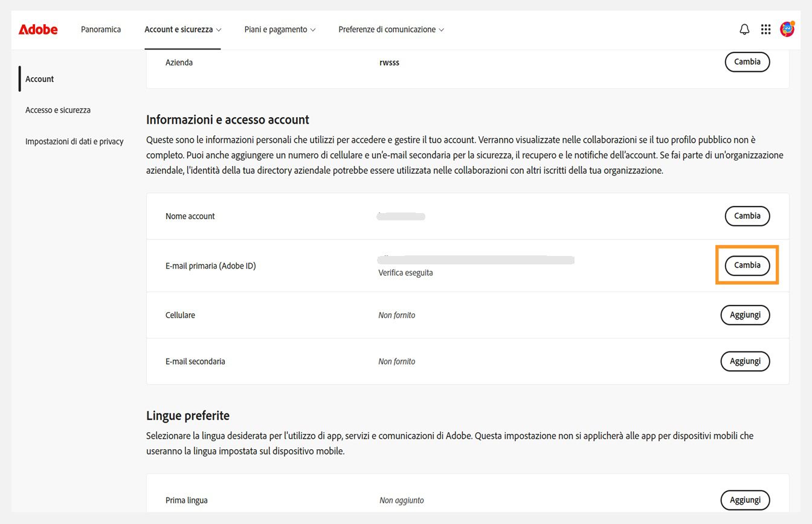Click Aggiungi next to Cellulare
The width and height of the screenshot is (812, 524).
click(x=745, y=315)
